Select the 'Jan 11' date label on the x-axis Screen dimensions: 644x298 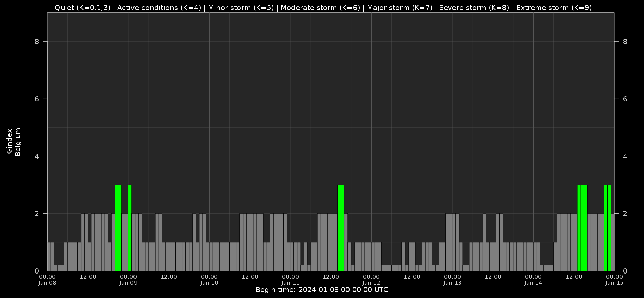290,283
